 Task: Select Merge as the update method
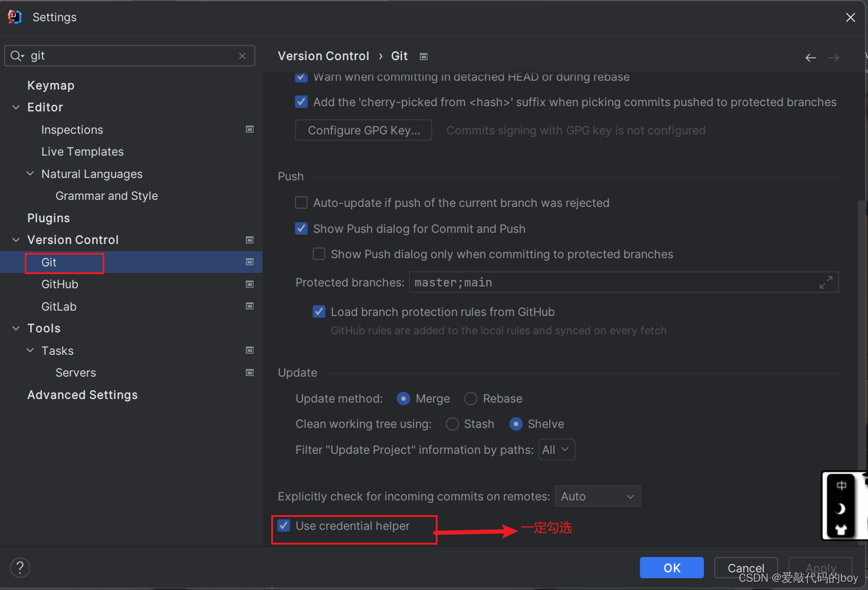point(404,399)
